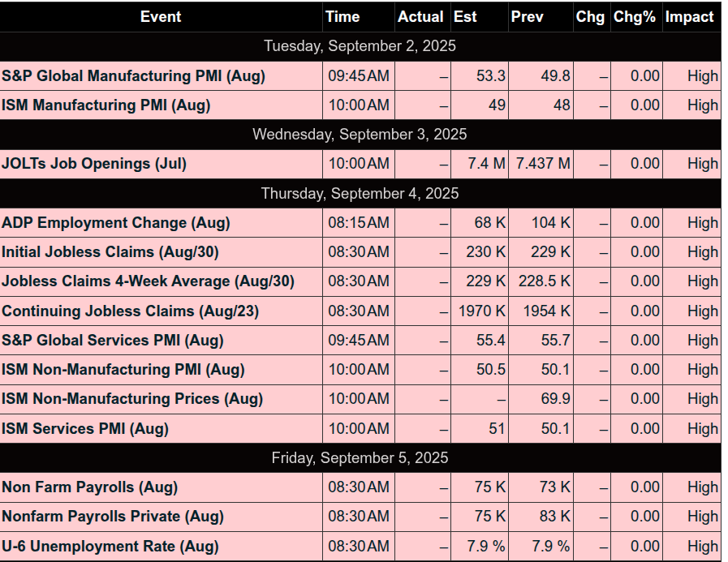This screenshot has height=562, width=728.
Task: Click the Event column header
Action: [161, 17]
